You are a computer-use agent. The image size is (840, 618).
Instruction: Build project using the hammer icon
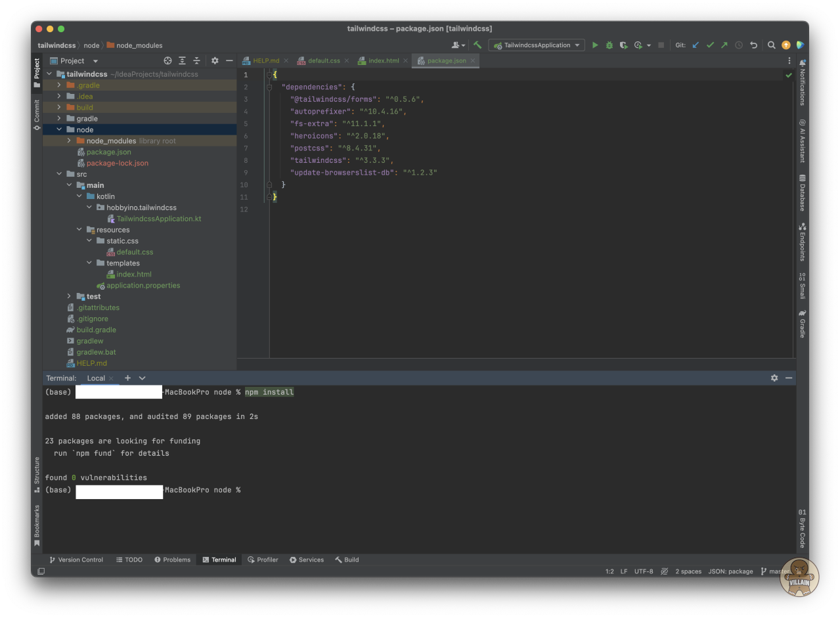477,45
